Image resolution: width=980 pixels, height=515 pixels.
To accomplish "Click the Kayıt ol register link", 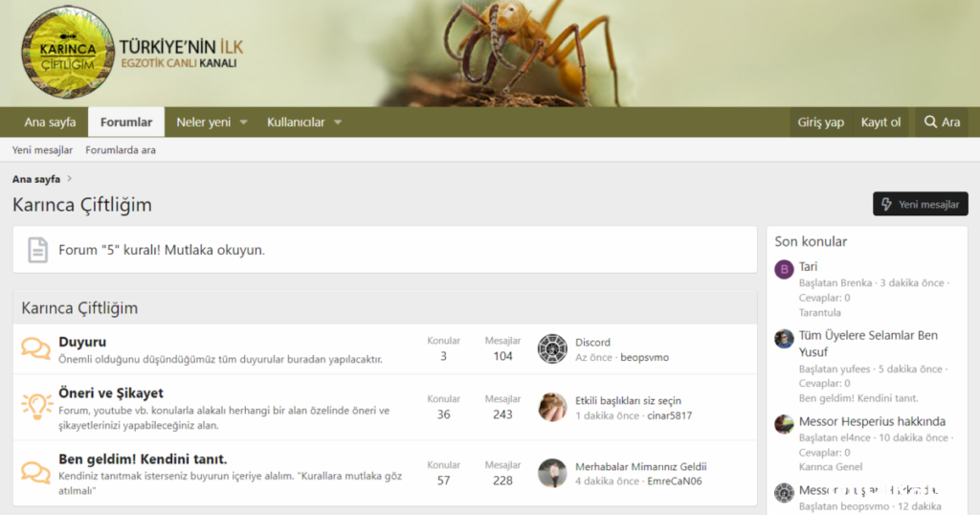I will click(880, 123).
